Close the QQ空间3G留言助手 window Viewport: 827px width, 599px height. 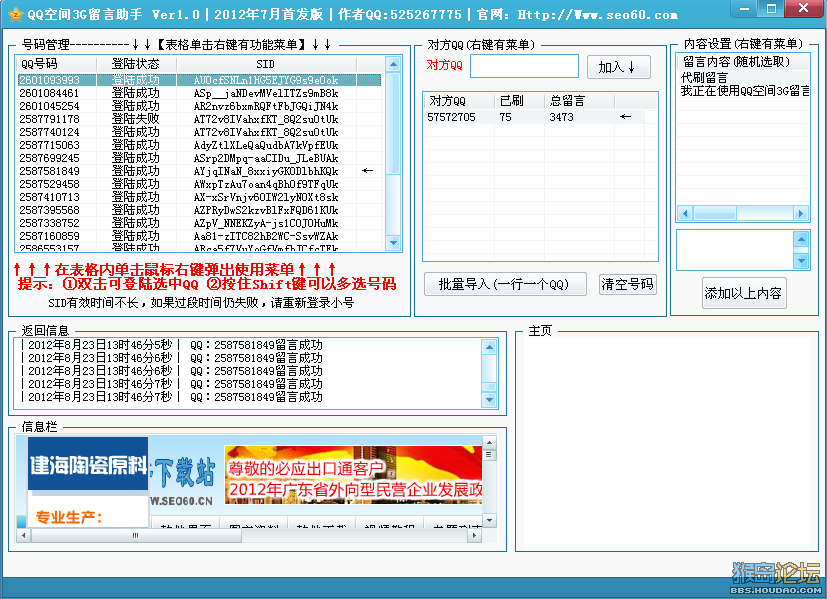coord(804,8)
